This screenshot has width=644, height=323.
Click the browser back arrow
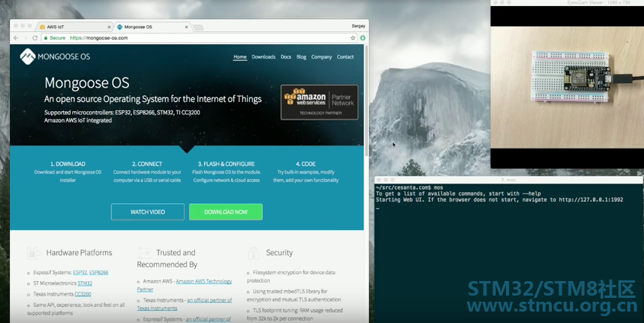coord(16,38)
